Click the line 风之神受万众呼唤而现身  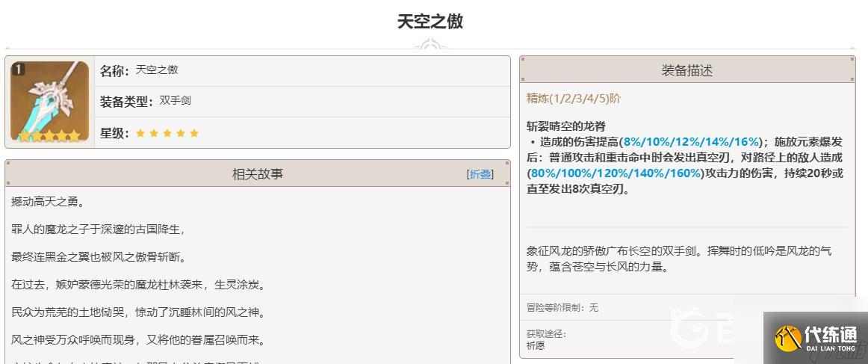click(x=138, y=339)
